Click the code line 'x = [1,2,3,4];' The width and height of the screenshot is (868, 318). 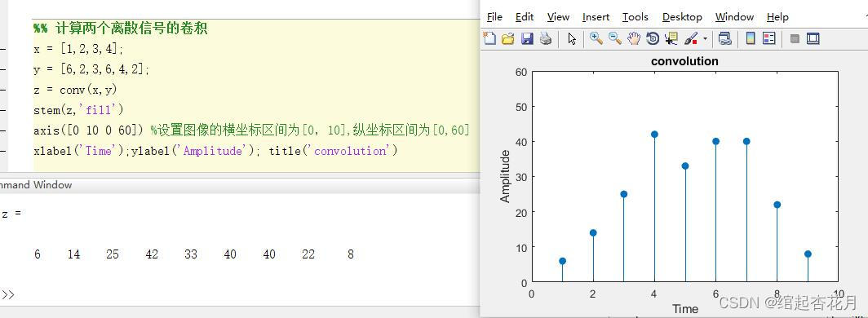(78, 49)
